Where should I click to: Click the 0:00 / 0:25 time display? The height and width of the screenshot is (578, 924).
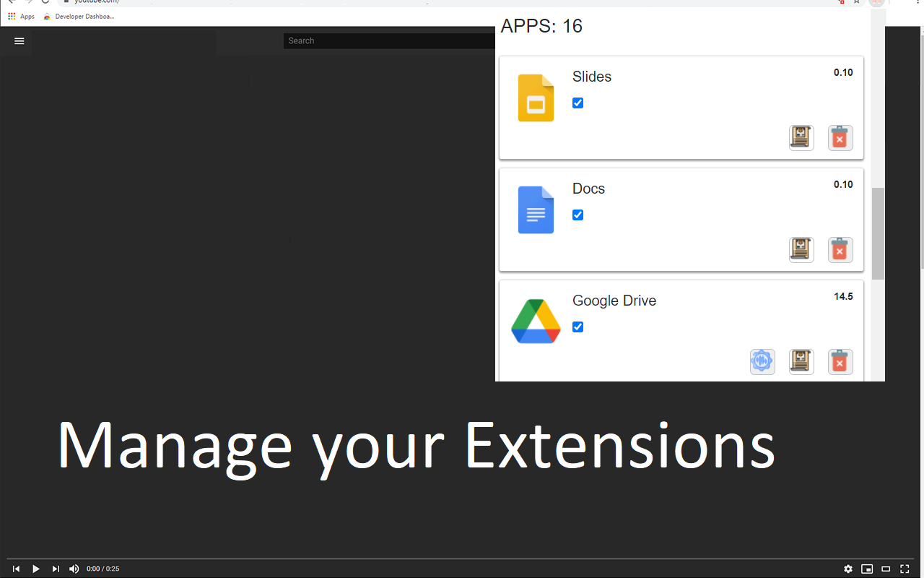pos(103,569)
